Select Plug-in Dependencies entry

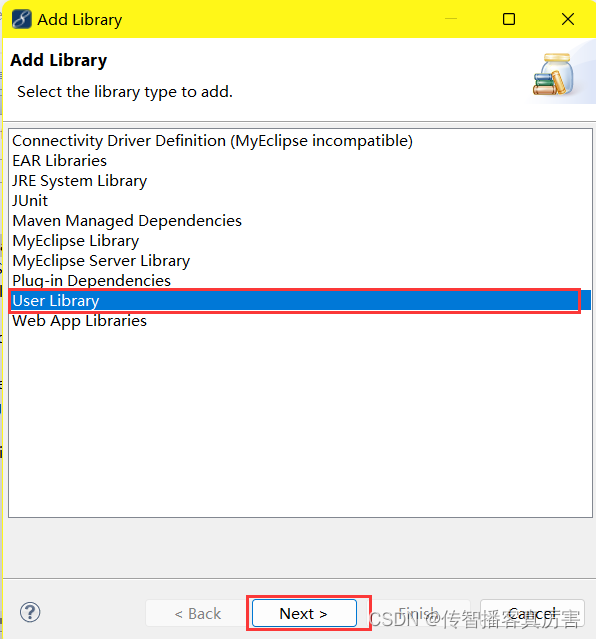[300, 280]
